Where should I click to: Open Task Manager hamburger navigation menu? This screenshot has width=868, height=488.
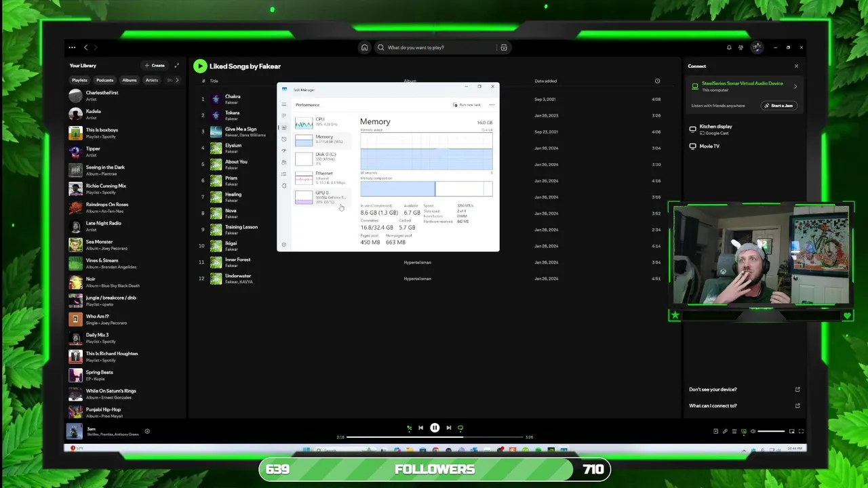point(284,104)
